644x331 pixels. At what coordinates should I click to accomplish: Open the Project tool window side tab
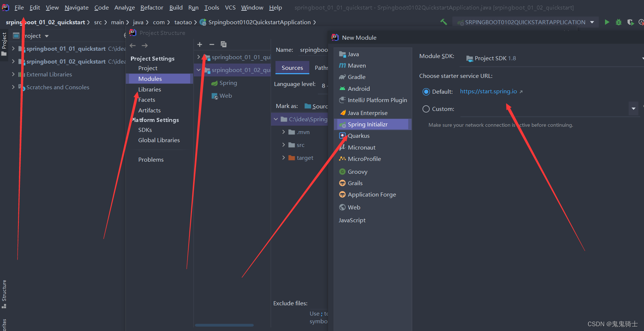point(4,44)
